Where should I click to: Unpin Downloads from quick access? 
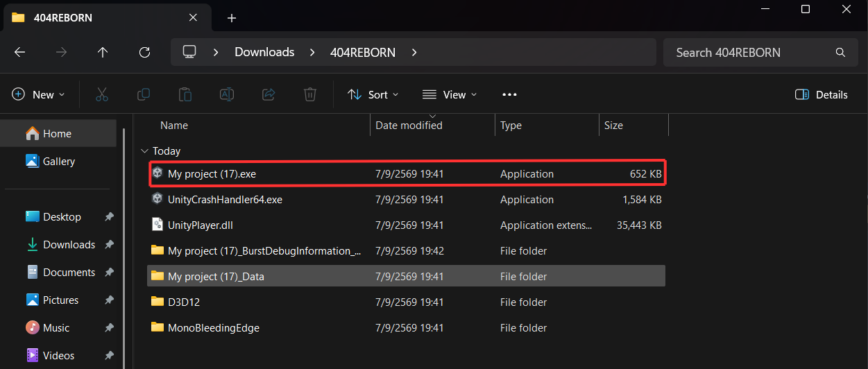pos(109,245)
